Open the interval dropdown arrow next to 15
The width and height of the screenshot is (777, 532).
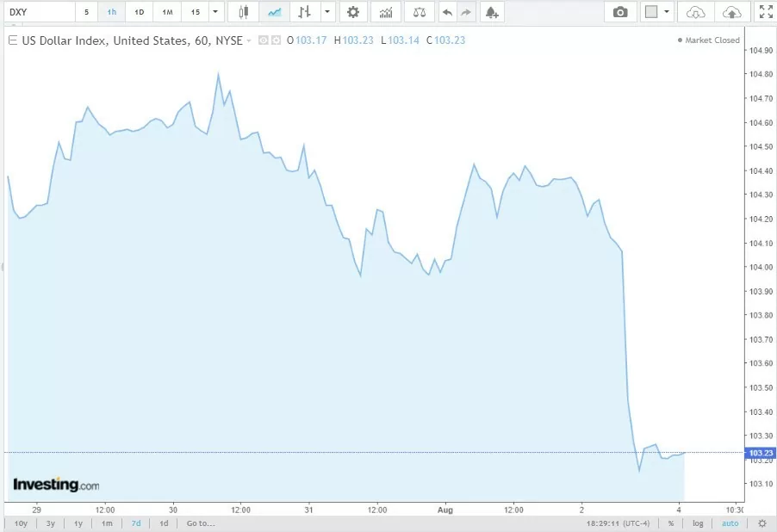[215, 12]
